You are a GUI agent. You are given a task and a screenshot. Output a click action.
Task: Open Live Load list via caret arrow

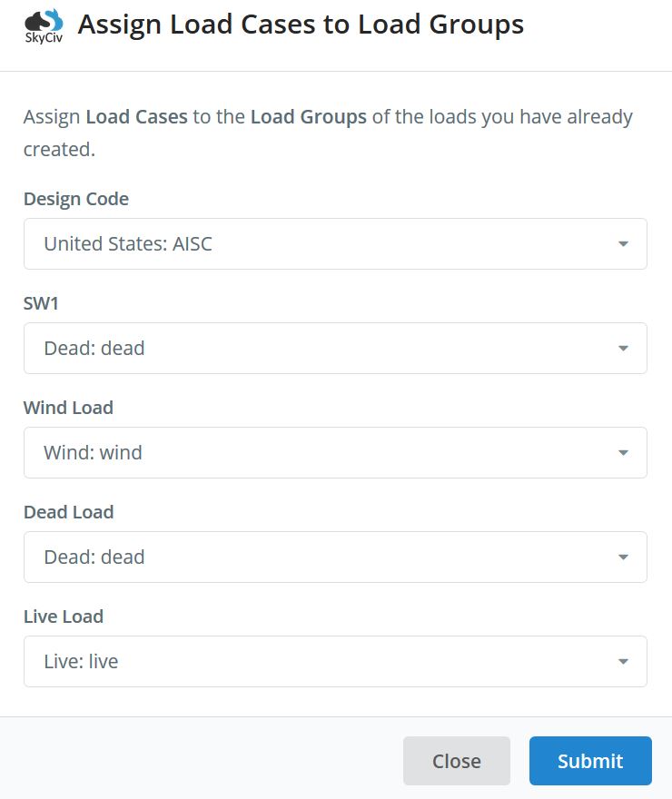(x=623, y=662)
